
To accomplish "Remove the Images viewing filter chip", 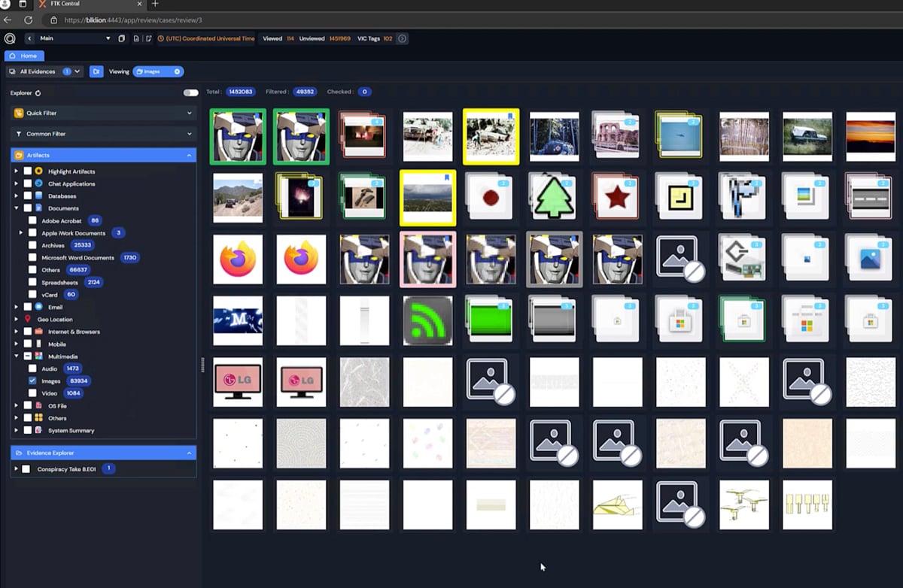I will (x=177, y=71).
